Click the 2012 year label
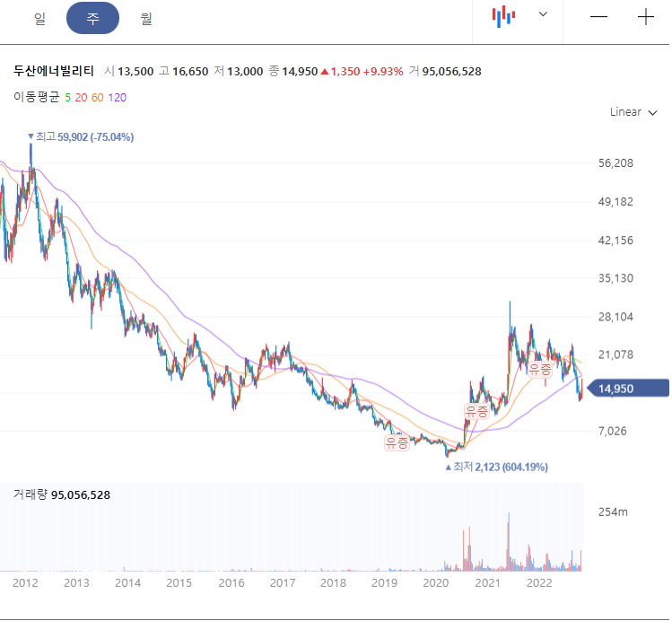672x621 pixels. click(x=25, y=582)
